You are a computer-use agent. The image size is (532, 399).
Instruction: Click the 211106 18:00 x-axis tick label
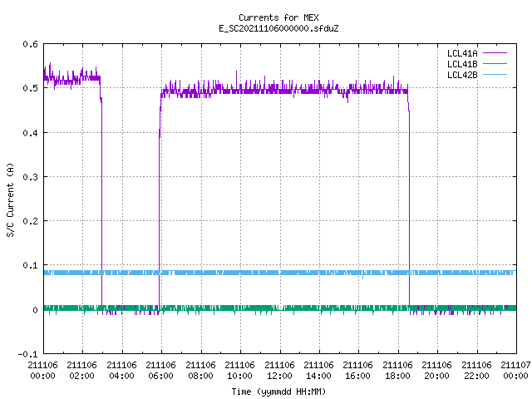tap(397, 370)
